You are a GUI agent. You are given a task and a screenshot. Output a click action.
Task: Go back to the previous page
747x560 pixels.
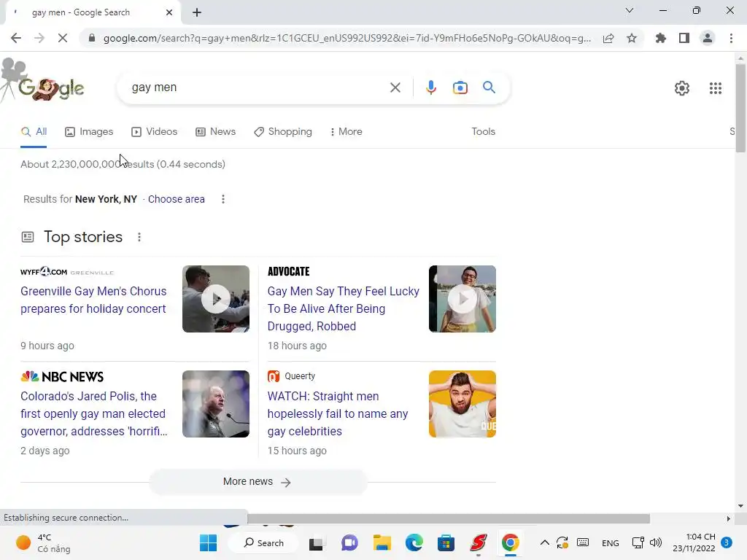click(x=16, y=38)
